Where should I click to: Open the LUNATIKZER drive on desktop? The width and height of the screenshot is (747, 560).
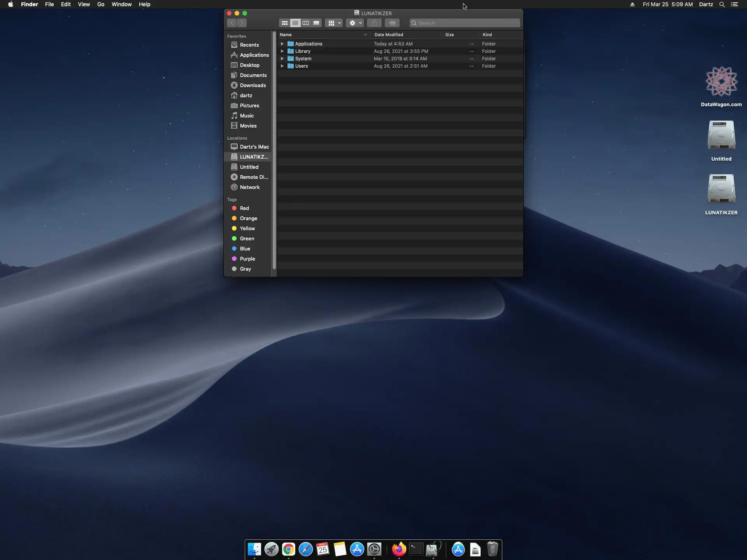point(721,189)
